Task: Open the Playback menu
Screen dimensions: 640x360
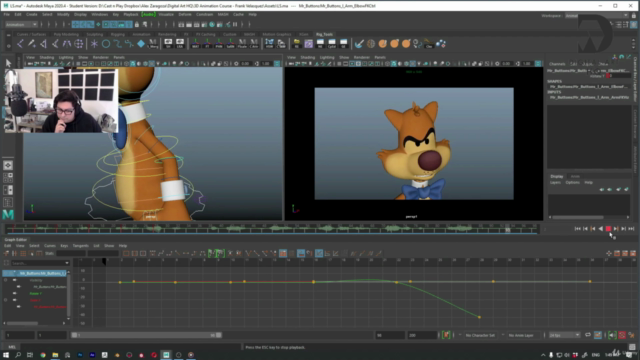Action: click(131, 14)
